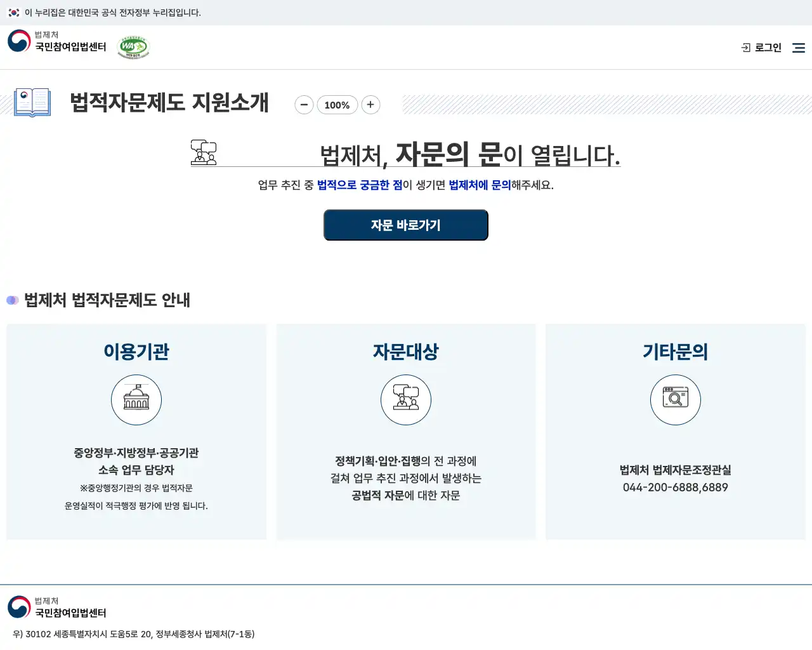812x650 pixels.
Task: Click the 자문대상 discussion icon
Action: click(406, 400)
